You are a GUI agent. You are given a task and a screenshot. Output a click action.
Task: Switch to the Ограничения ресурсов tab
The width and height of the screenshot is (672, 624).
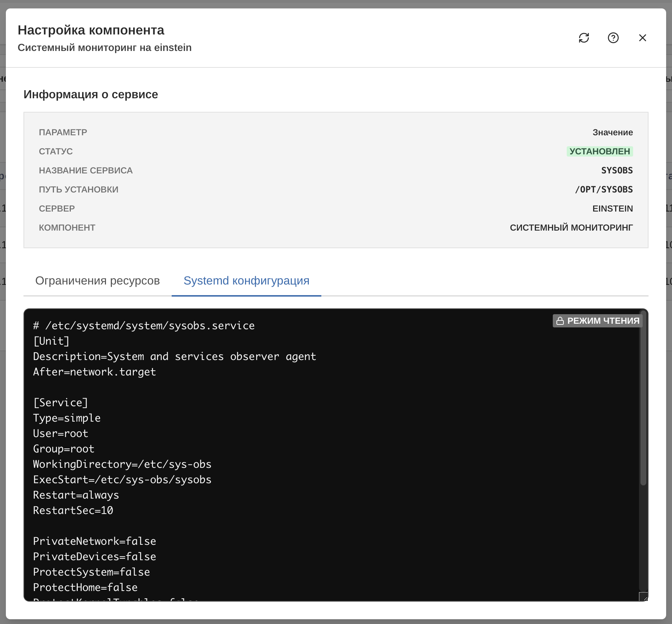click(x=98, y=280)
